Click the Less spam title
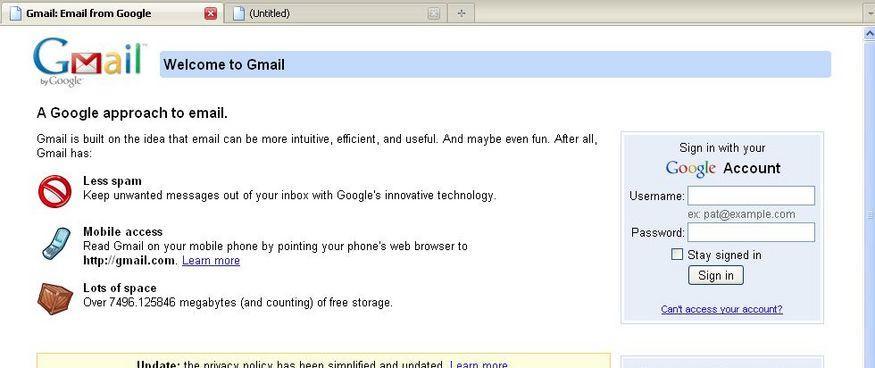The image size is (875, 368). pos(112,181)
